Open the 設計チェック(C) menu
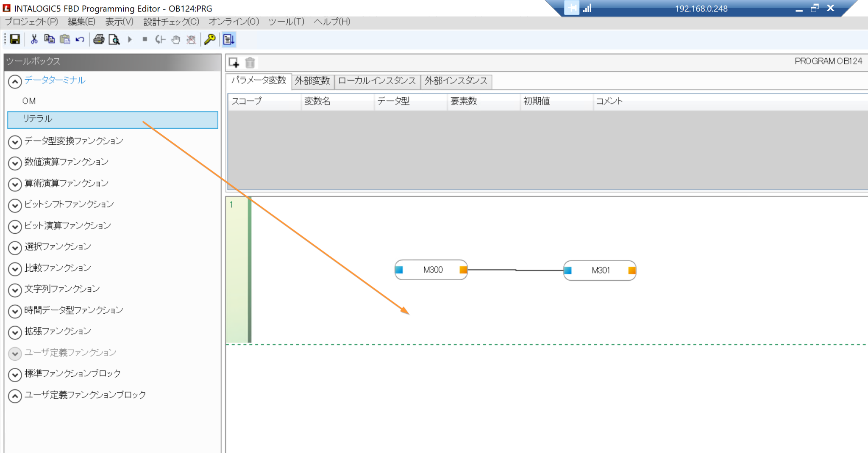Screen dimensions: 868x453 [x=171, y=22]
